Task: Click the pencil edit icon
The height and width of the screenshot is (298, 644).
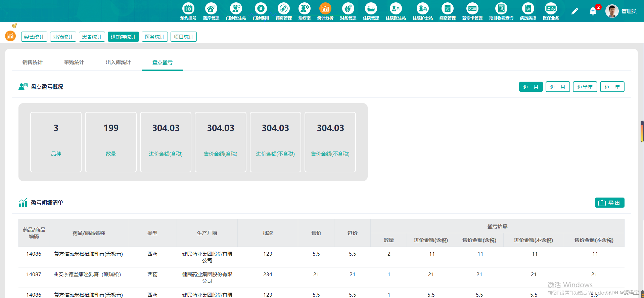Action: [574, 11]
